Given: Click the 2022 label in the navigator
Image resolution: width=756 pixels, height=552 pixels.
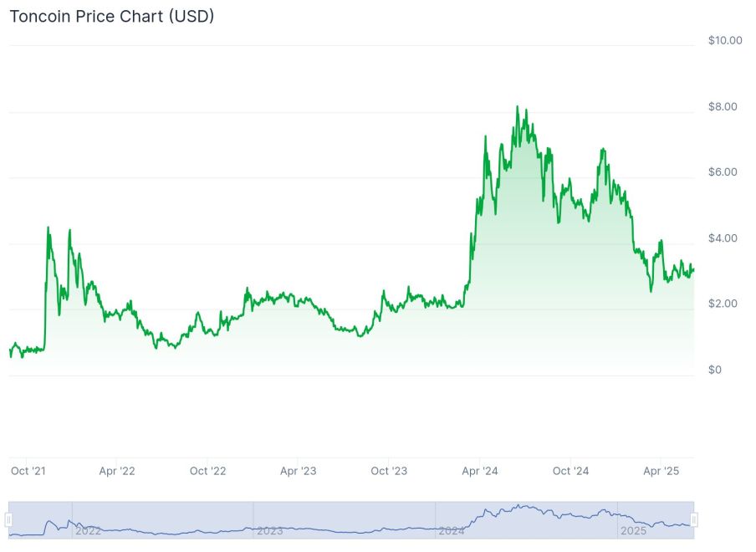Looking at the screenshot, I should pyautogui.click(x=88, y=531).
